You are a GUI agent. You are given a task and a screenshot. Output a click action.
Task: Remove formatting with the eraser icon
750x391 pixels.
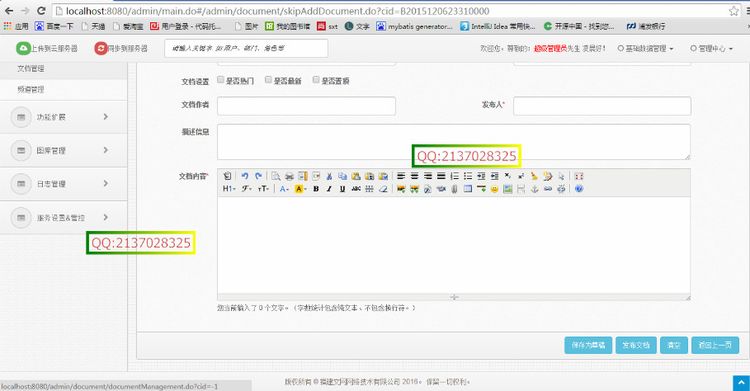pos(383,189)
